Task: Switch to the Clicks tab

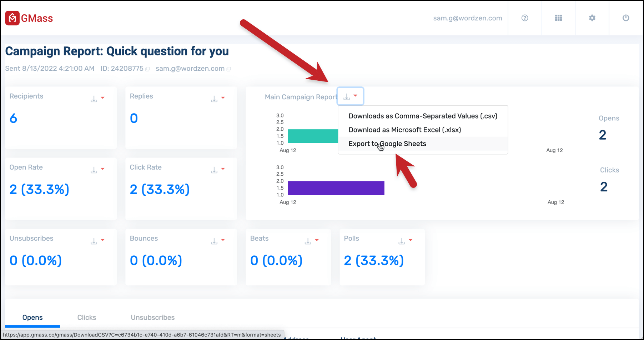Action: click(87, 317)
